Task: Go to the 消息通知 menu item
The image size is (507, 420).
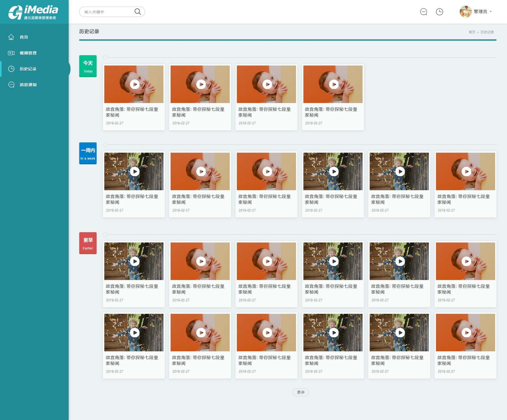Action: (x=28, y=85)
